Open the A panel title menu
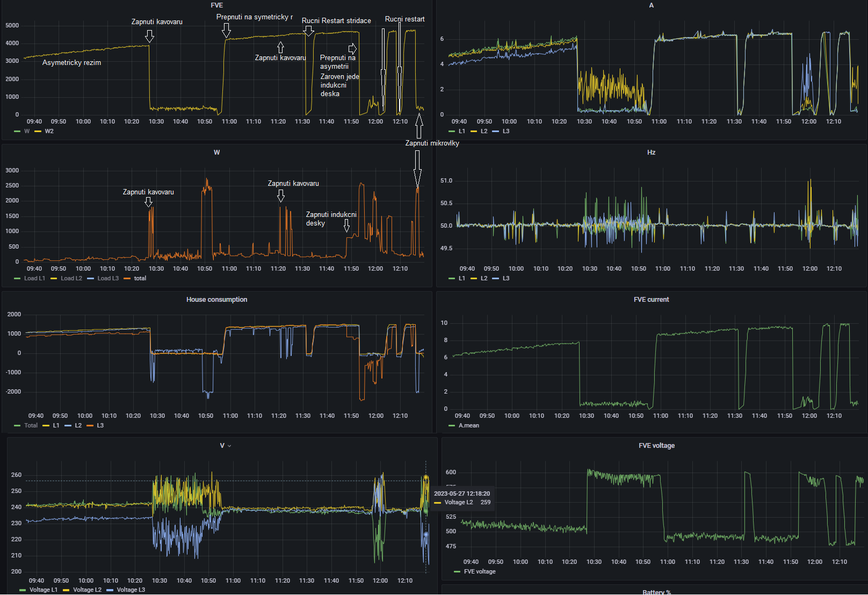 click(x=652, y=5)
